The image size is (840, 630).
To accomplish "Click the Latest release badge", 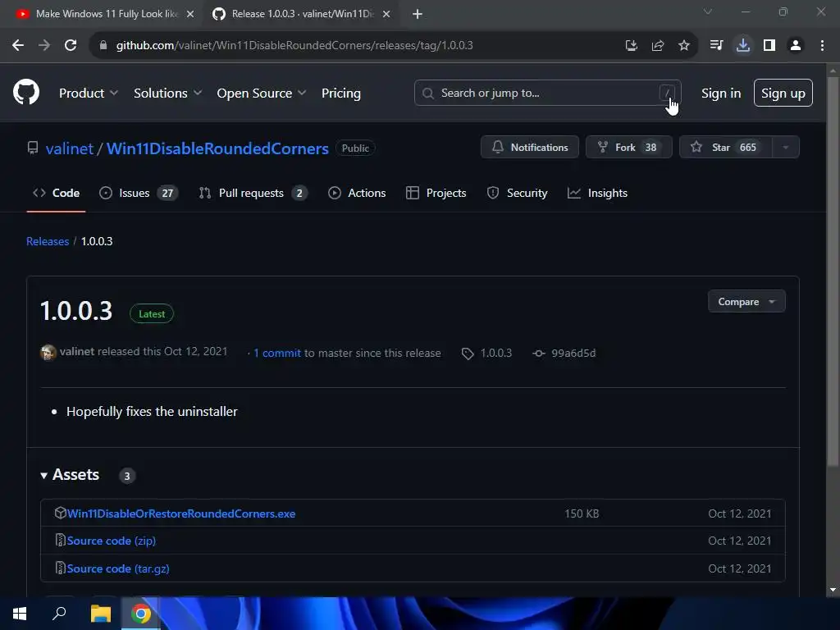I will click(x=152, y=314).
